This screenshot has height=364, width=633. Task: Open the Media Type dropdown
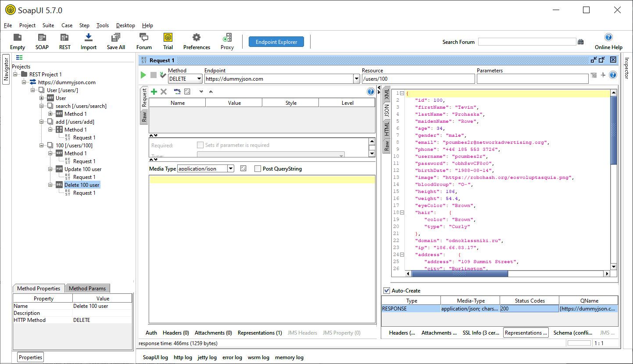tap(231, 169)
